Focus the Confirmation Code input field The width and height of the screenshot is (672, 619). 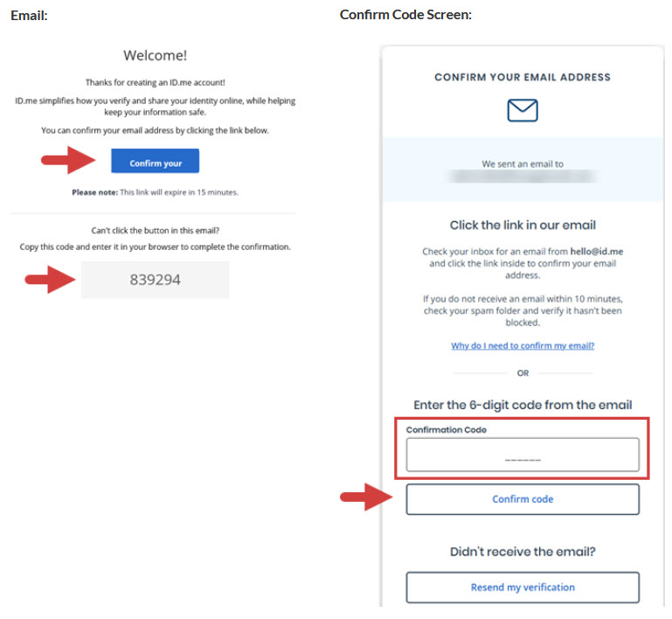(523, 455)
